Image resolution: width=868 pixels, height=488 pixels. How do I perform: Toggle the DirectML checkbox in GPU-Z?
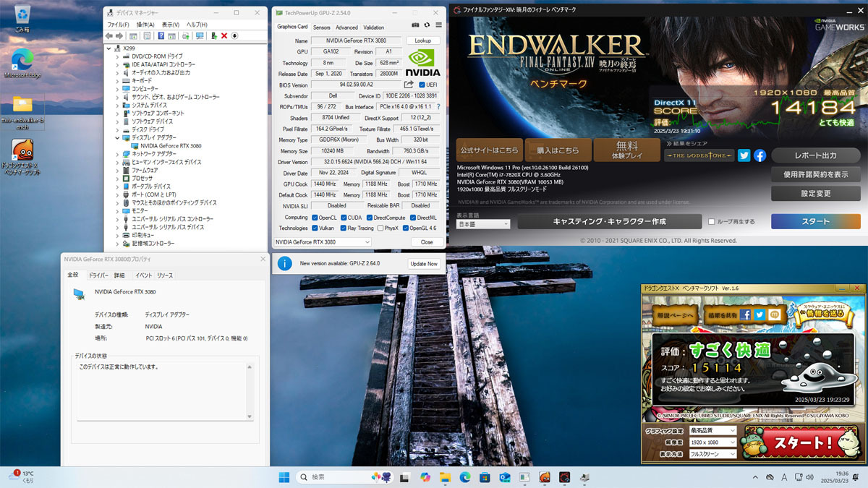click(x=413, y=217)
